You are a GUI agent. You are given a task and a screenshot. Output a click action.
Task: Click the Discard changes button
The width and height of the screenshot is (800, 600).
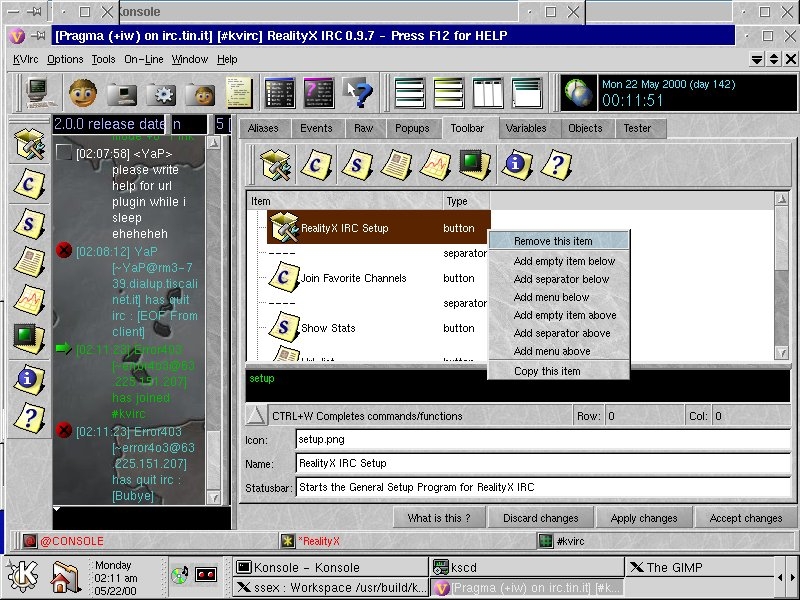pos(541,518)
